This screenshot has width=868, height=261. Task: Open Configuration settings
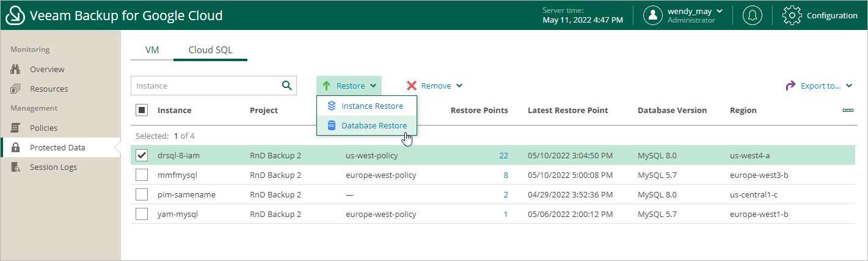coord(820,15)
